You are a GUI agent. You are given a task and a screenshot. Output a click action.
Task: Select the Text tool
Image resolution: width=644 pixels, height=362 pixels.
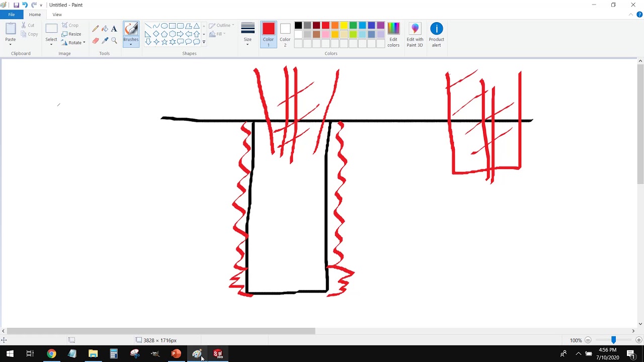(x=114, y=29)
